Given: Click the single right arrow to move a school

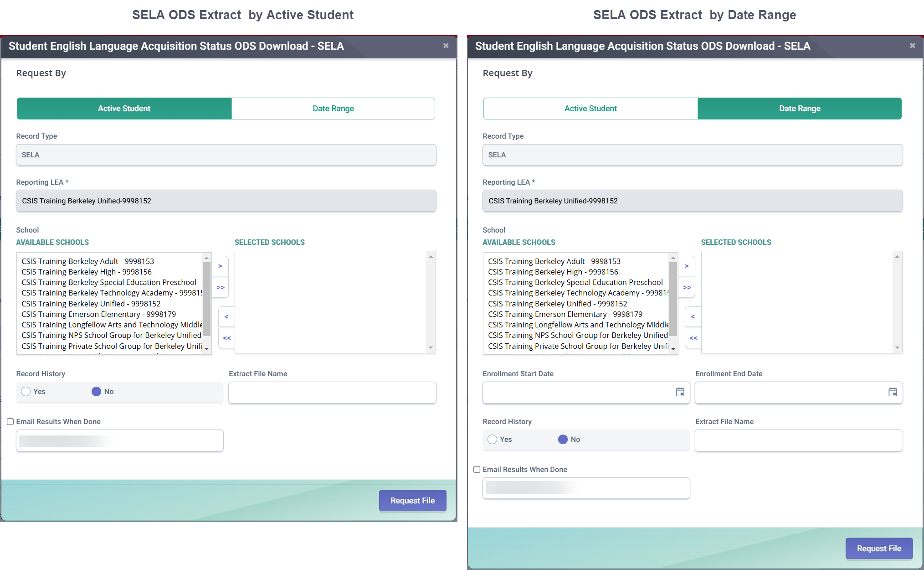Looking at the screenshot, I should point(220,266).
